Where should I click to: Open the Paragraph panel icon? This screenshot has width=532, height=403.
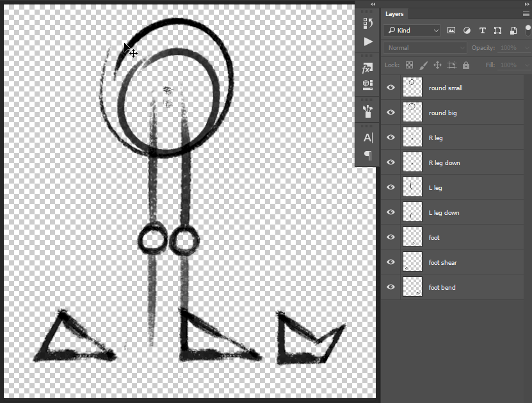[367, 155]
